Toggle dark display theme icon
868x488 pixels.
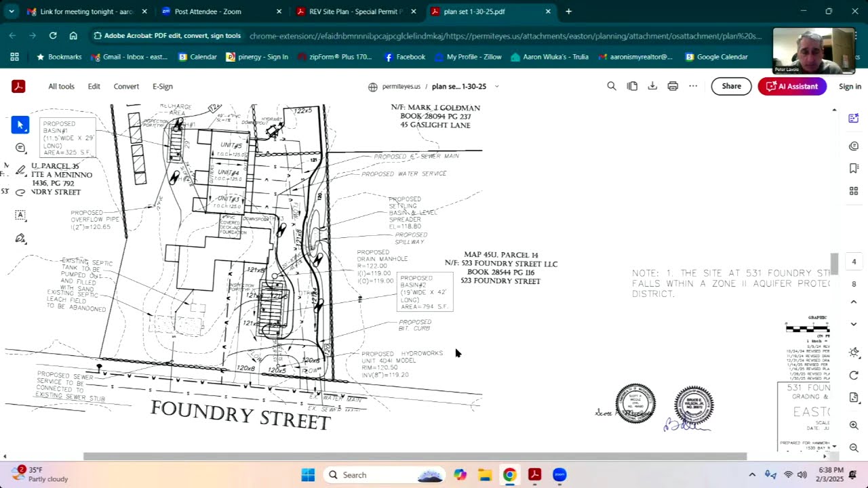(x=854, y=352)
